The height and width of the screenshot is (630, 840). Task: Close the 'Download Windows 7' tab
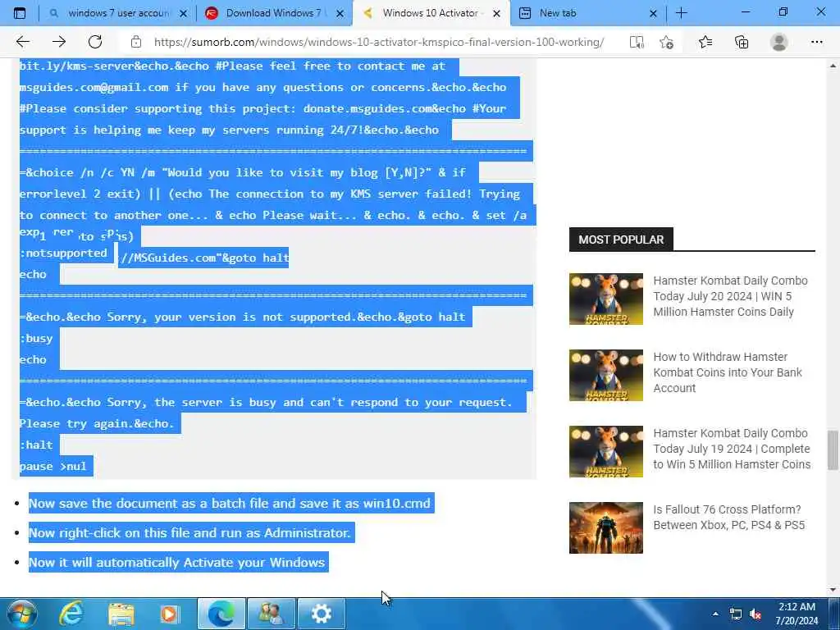pos(340,13)
